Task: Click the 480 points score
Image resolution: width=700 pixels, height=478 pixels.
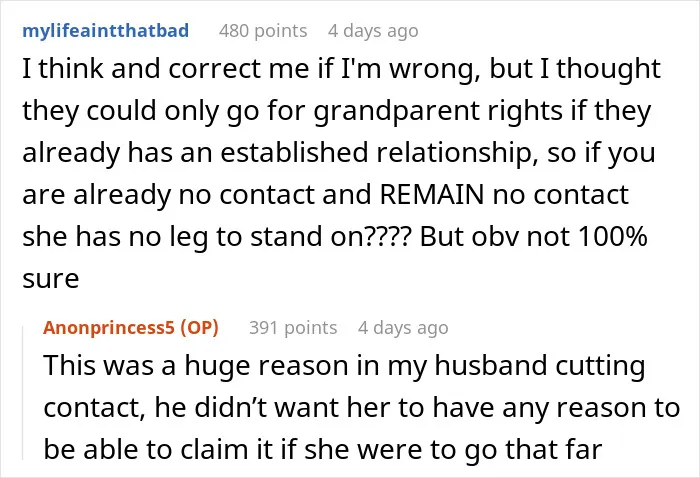Action: coord(263,31)
